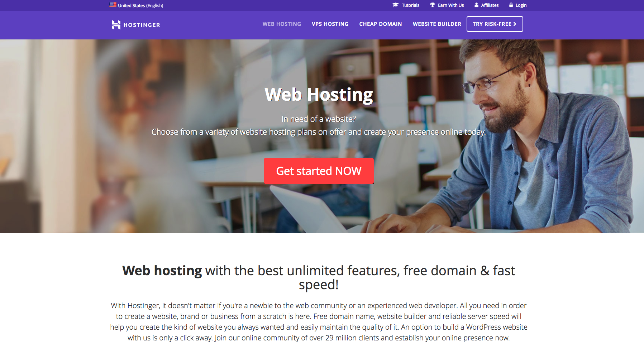Click the Web Hosting hero heading
Image resolution: width=644 pixels, height=344 pixels.
click(x=319, y=95)
